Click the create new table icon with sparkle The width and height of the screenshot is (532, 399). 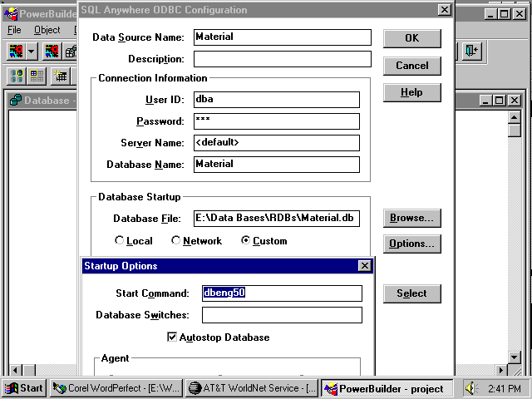(61, 76)
